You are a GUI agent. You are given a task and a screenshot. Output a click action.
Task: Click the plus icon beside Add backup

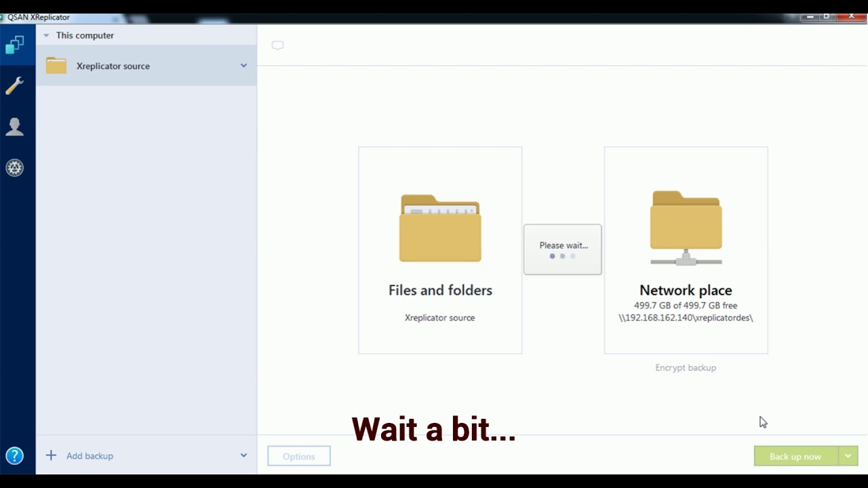pyautogui.click(x=51, y=455)
